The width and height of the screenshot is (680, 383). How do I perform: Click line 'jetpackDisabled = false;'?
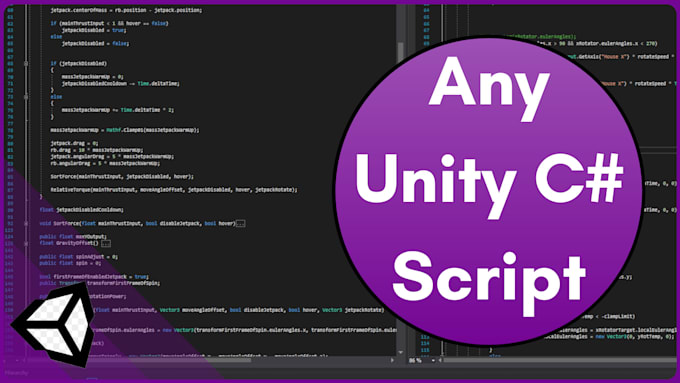click(95, 43)
